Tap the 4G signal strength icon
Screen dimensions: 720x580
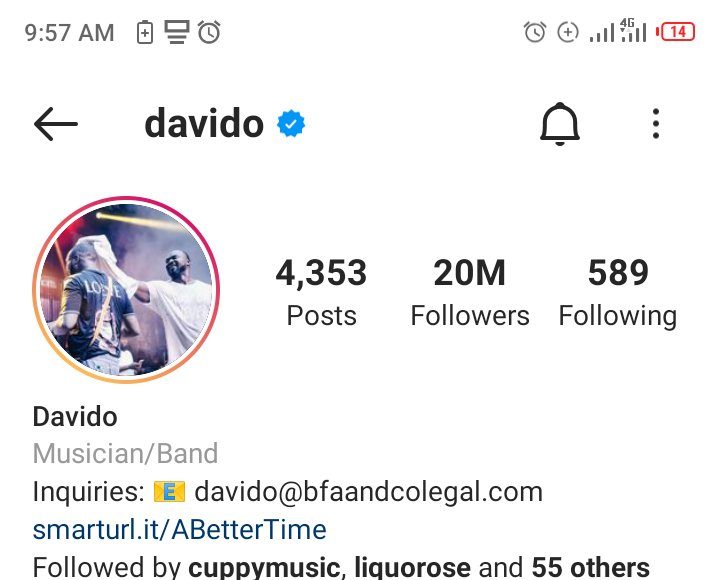(633, 31)
